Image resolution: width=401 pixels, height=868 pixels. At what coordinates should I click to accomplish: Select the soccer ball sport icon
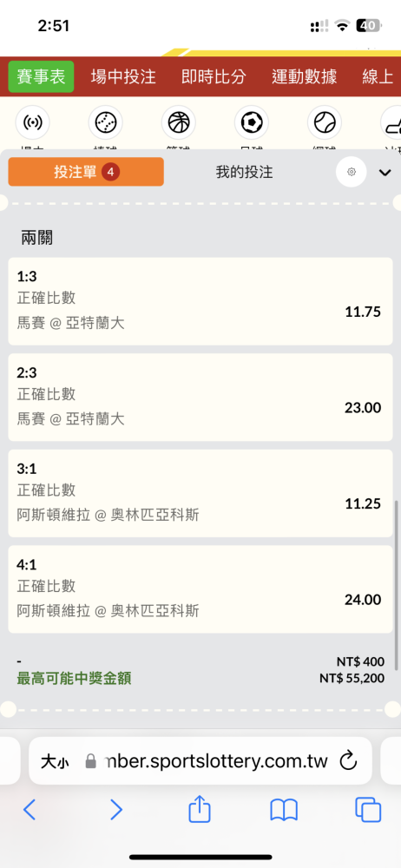[252, 122]
